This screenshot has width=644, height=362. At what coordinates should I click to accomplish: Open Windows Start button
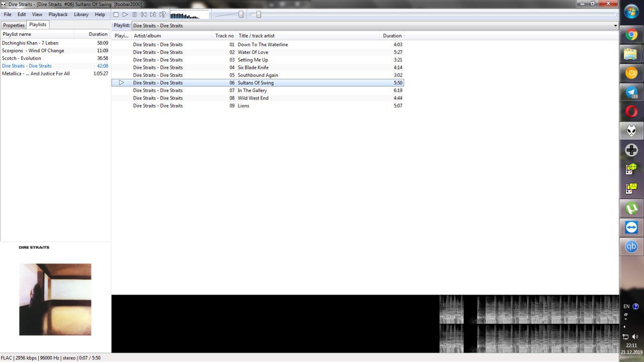tap(631, 11)
